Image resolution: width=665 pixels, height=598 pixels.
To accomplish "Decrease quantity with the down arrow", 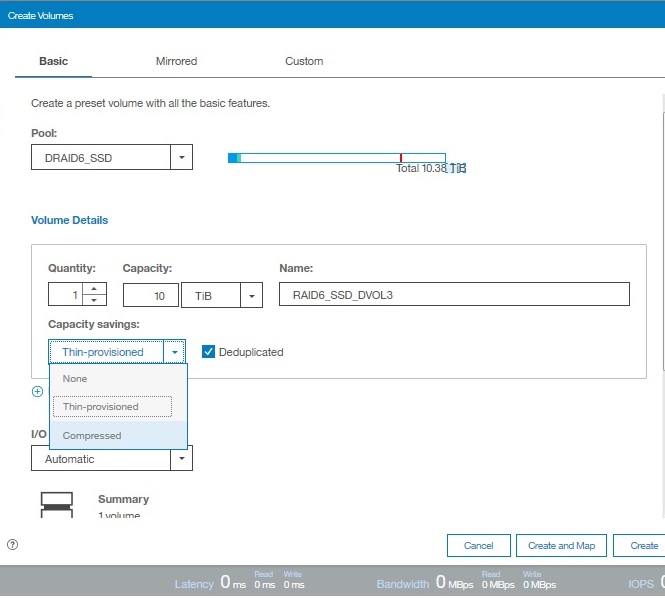I will click(x=94, y=300).
